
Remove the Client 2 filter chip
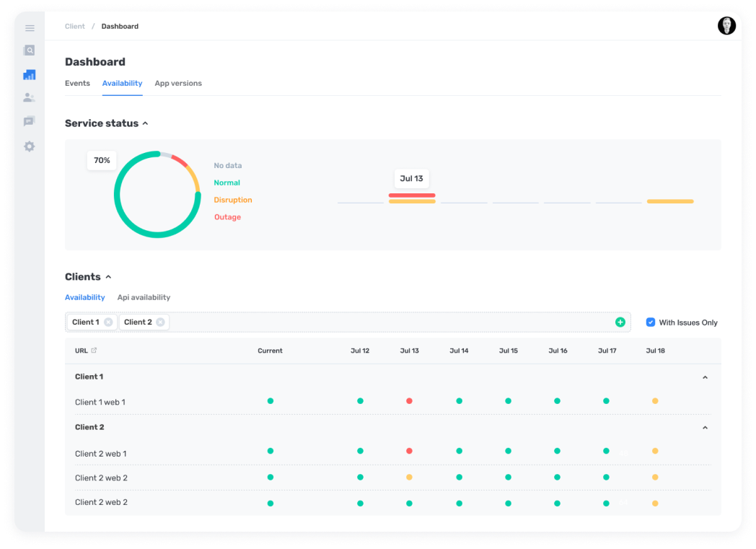pos(162,322)
